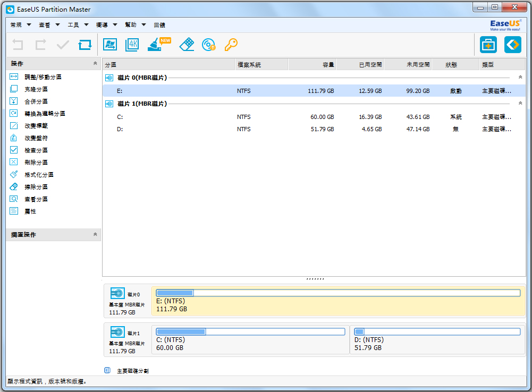Click the 容量 column header
The height and width of the screenshot is (392, 532).
pos(312,64)
